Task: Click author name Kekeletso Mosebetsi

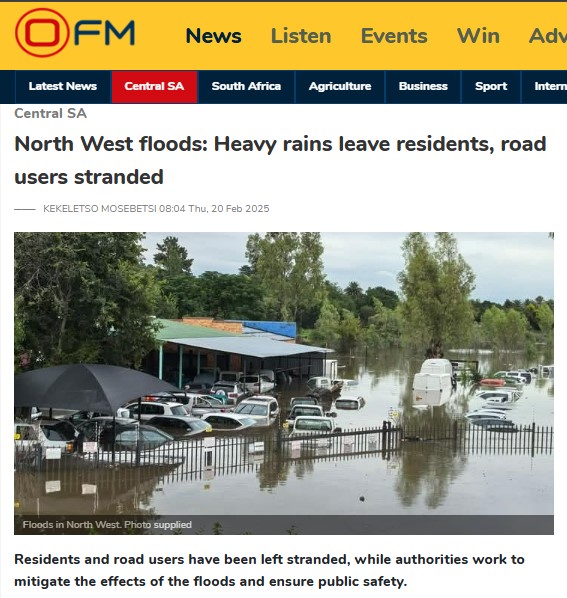Action: pyautogui.click(x=100, y=209)
